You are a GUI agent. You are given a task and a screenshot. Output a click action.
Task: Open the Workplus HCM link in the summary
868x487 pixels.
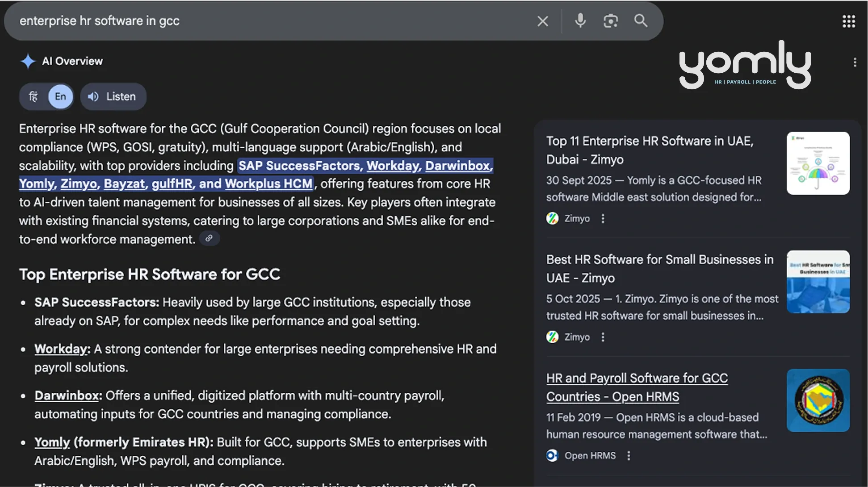pos(269,184)
